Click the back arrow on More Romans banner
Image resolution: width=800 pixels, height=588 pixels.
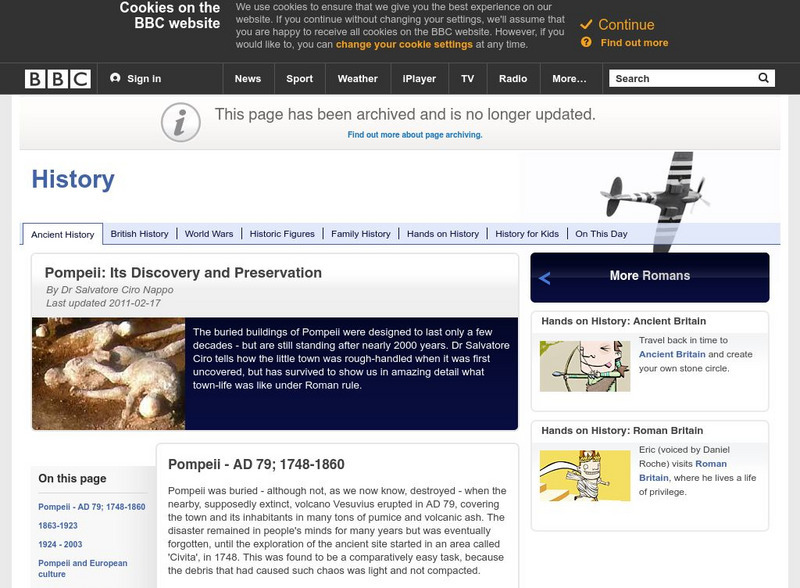543,276
